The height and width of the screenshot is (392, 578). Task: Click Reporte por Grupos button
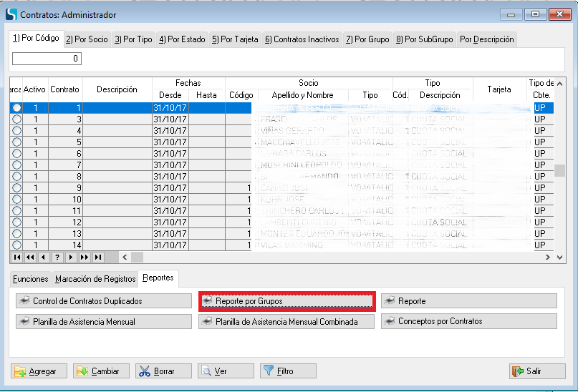click(286, 301)
